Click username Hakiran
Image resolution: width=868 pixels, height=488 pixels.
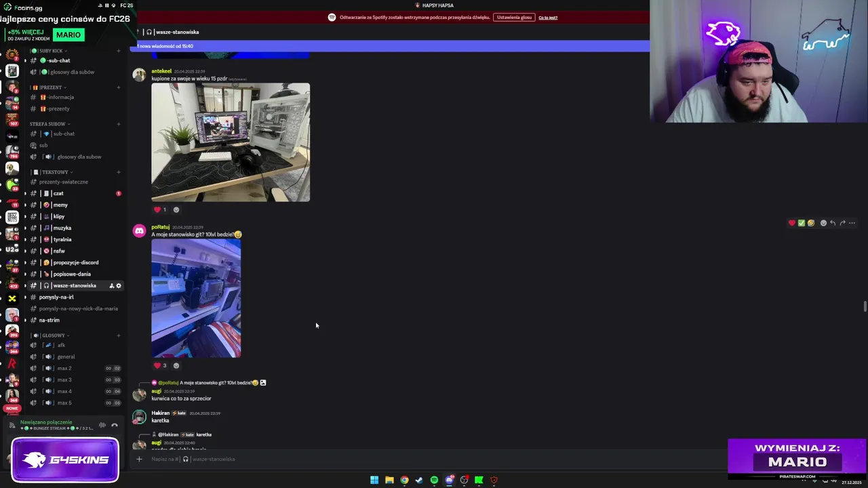tap(161, 413)
